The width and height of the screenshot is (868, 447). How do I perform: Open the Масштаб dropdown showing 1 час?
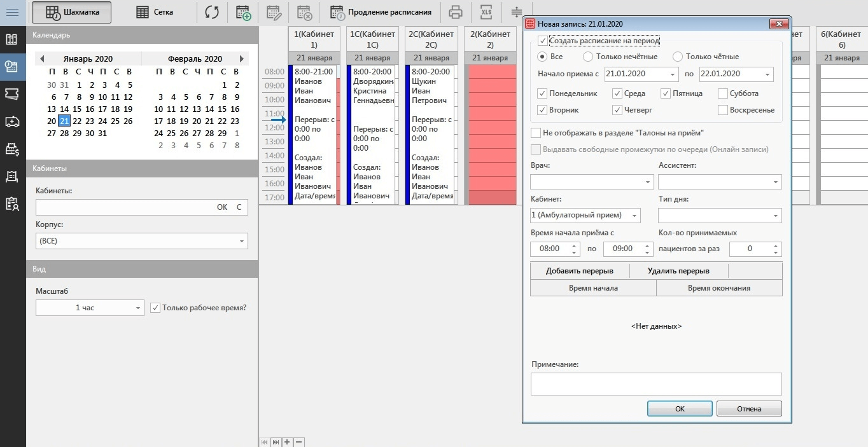(x=139, y=308)
